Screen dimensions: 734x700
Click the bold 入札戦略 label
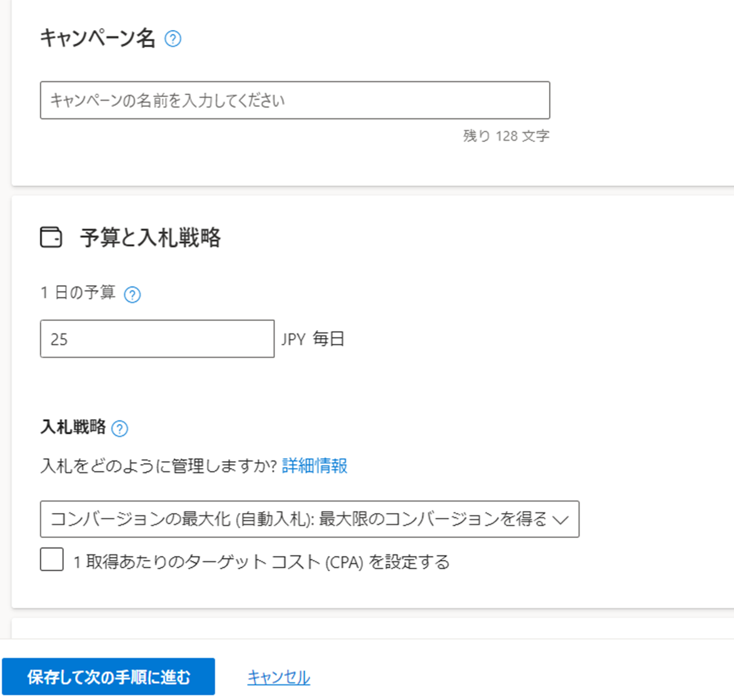click(74, 427)
